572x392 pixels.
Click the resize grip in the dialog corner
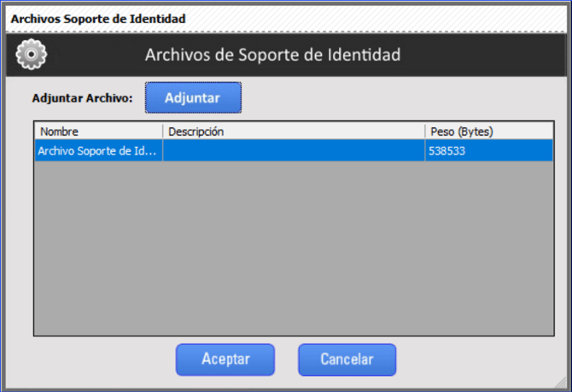pos(560,383)
